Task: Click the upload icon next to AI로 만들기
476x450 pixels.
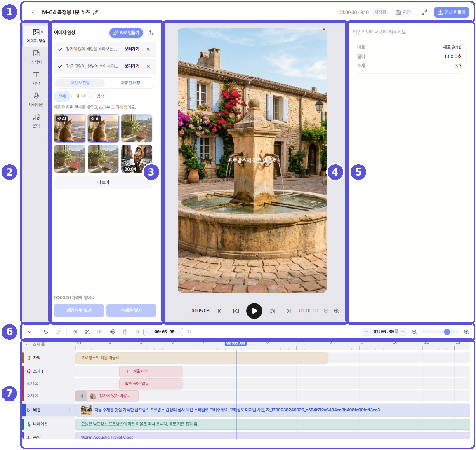Action: pos(150,33)
